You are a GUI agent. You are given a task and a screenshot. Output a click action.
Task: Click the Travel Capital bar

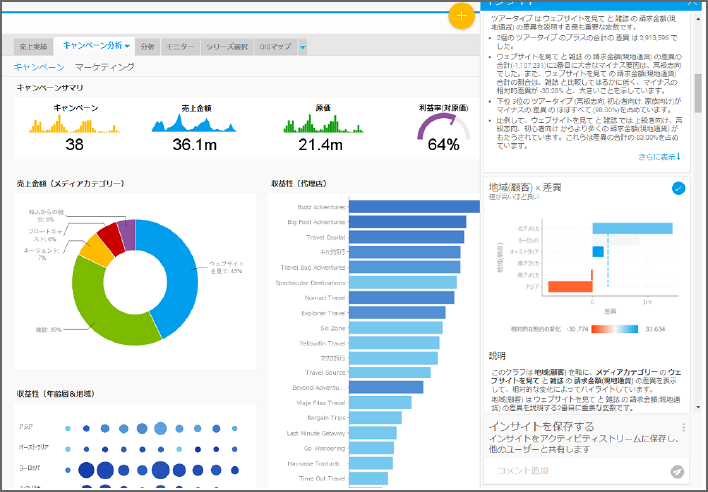click(x=406, y=237)
